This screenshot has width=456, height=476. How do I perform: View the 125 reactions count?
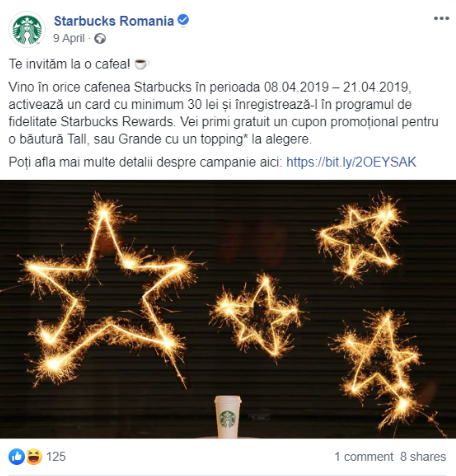click(x=56, y=456)
